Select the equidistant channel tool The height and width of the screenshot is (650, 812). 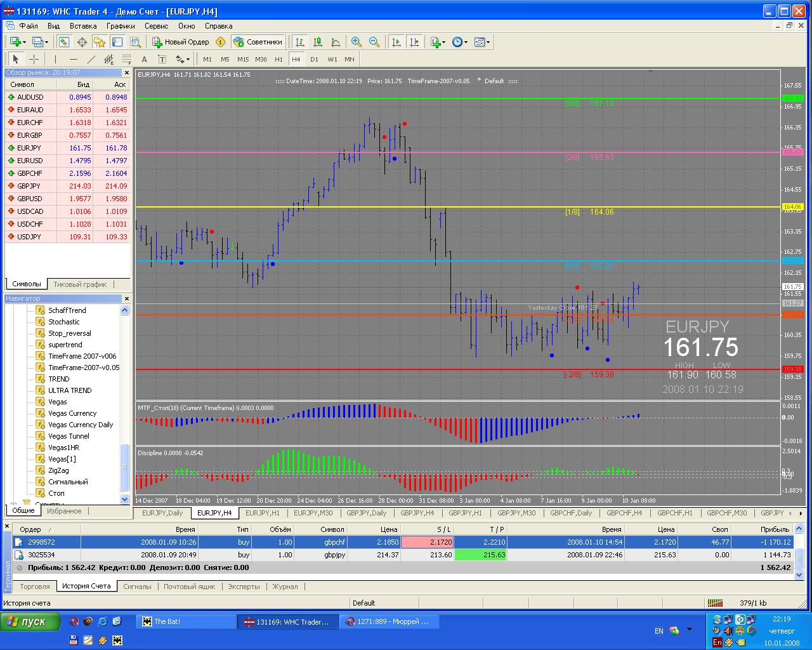pos(109,59)
